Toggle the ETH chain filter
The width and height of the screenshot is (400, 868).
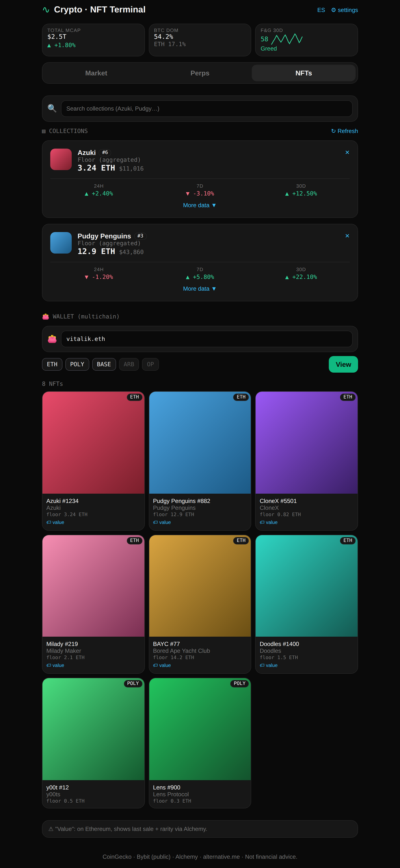coord(52,364)
